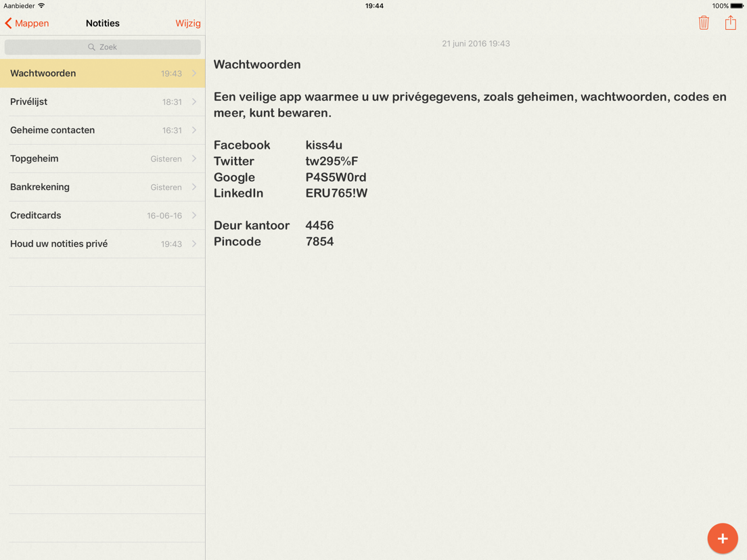Open the Wachtwoorden note
747x560 pixels.
[x=102, y=73]
